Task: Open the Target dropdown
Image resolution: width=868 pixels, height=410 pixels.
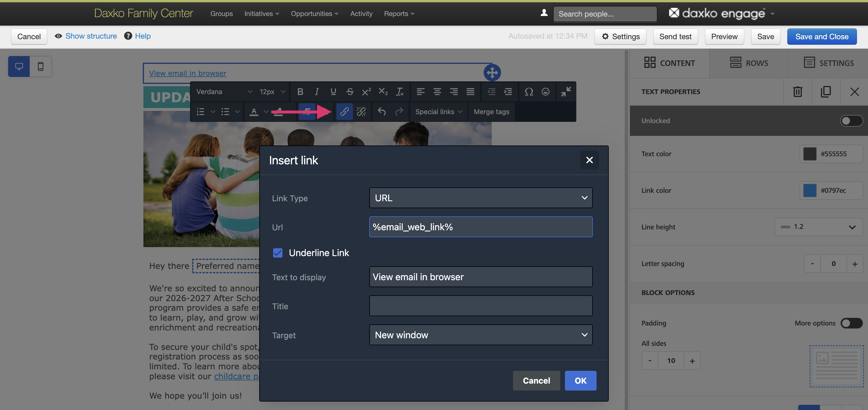Action: (x=480, y=335)
